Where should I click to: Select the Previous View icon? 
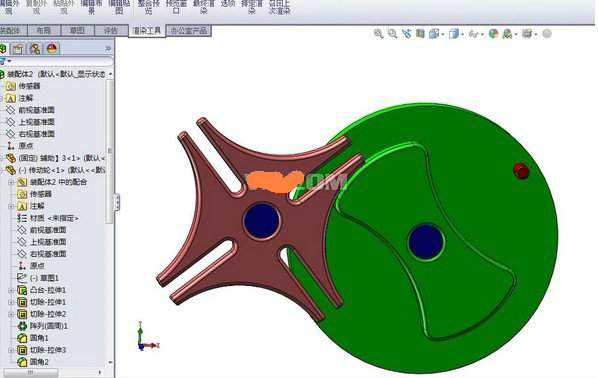pyautogui.click(x=406, y=34)
